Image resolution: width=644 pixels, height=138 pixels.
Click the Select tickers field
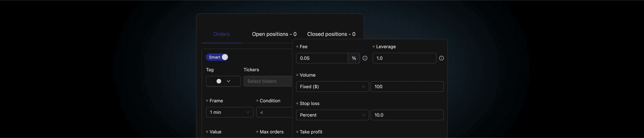coord(268,81)
